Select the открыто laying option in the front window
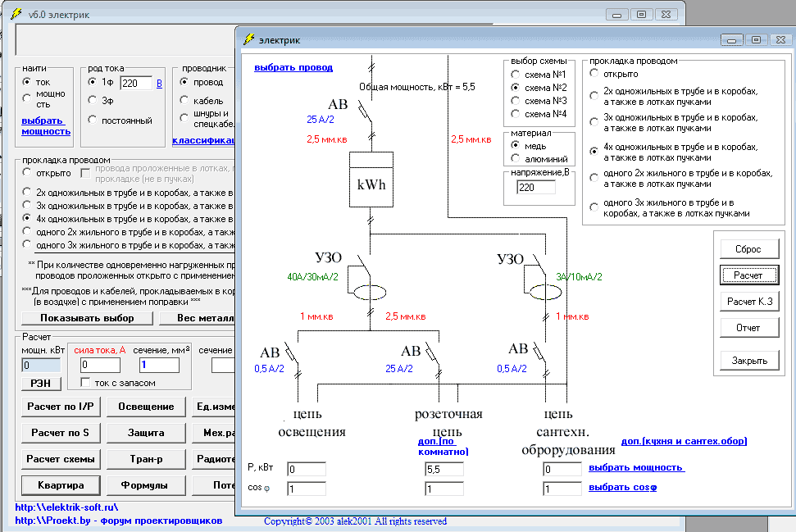Screen dimensions: 796x532 [593, 74]
